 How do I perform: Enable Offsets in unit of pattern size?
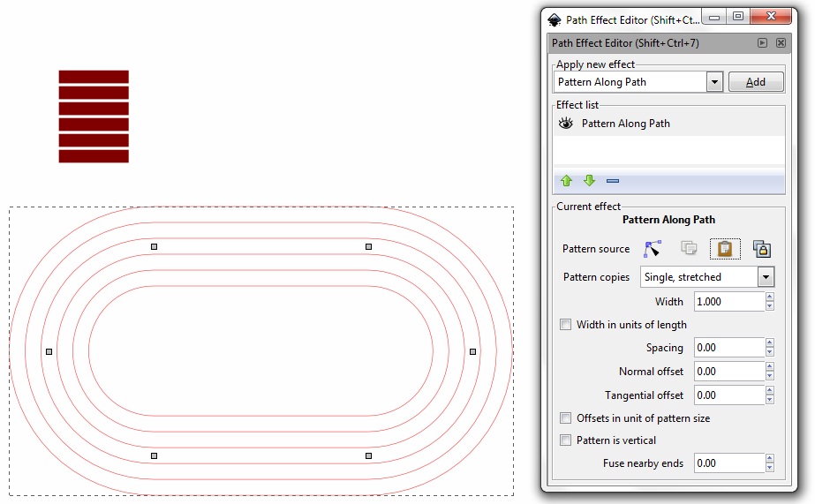(565, 418)
